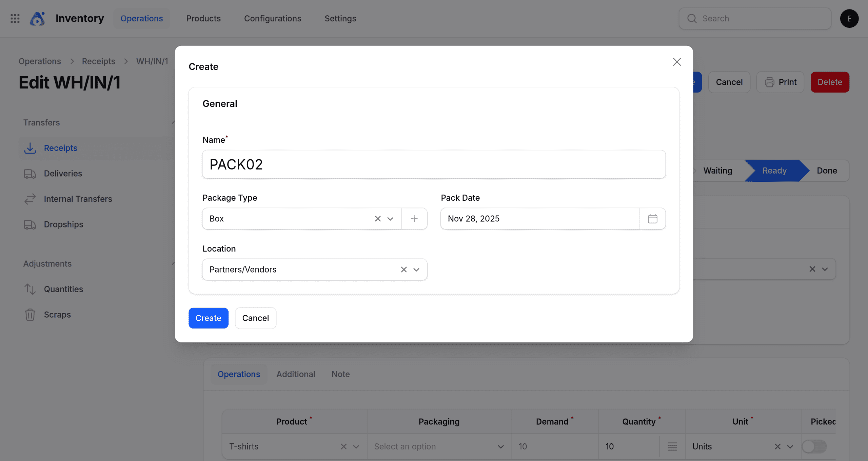Open Scraps using the trash icon
Screen dimensions: 868x461
tap(30, 315)
